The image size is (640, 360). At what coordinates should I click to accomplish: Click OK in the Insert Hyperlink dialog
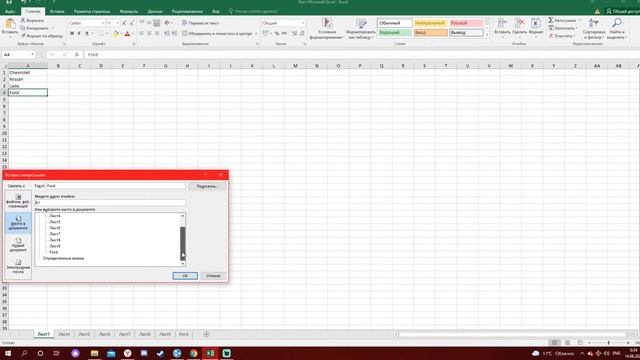tap(185, 276)
